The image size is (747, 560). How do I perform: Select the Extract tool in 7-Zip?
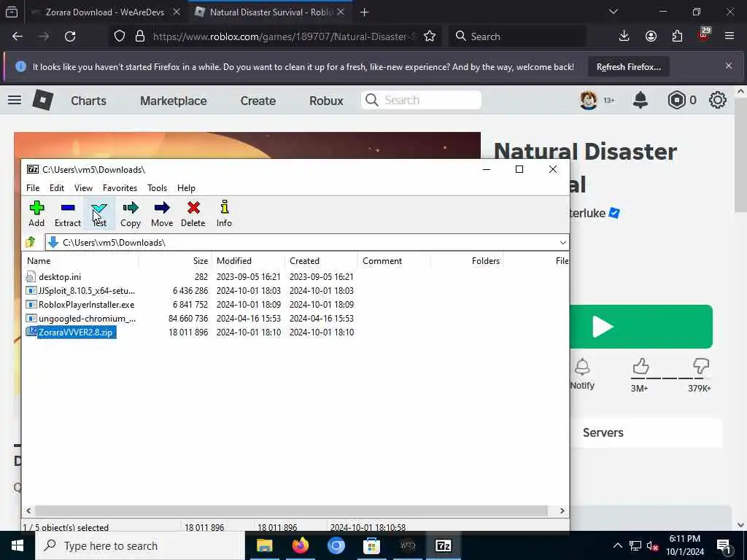(68, 214)
